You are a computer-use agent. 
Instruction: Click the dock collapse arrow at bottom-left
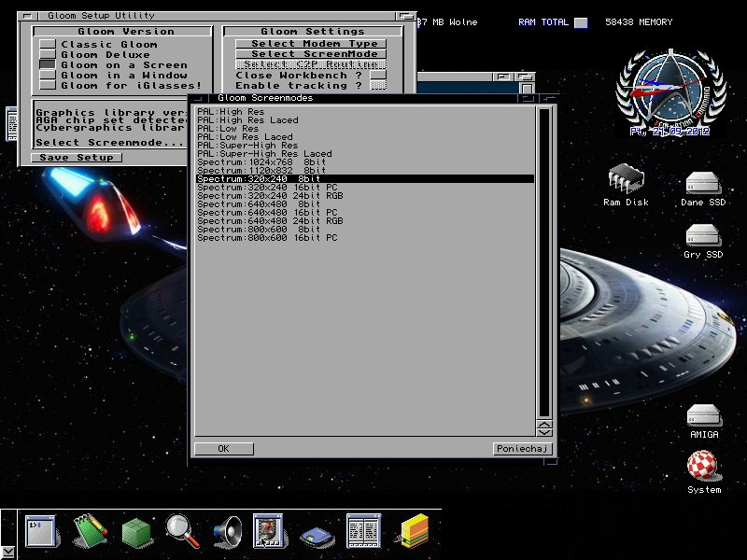click(x=8, y=552)
